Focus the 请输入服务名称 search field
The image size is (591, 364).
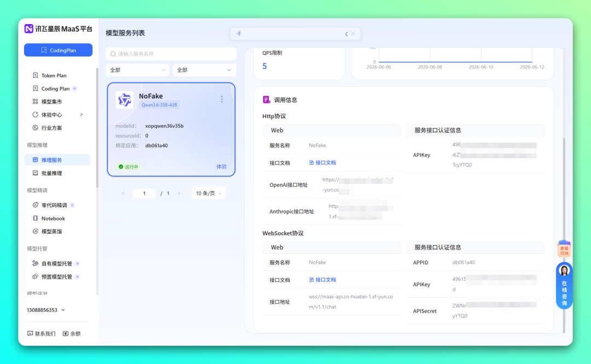171,54
